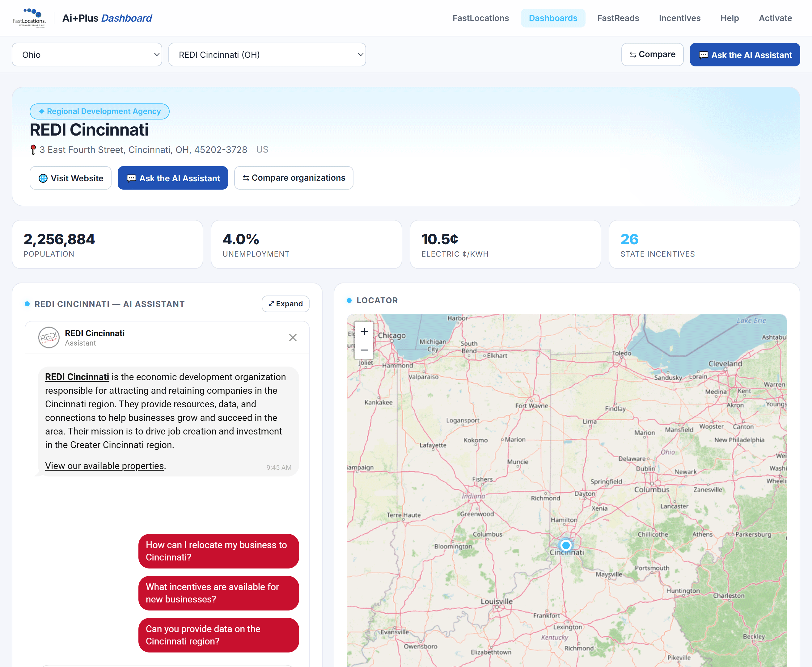Viewport: 812px width, 667px height.
Task: Click the Cincinnati marker on the map
Action: coord(565,545)
